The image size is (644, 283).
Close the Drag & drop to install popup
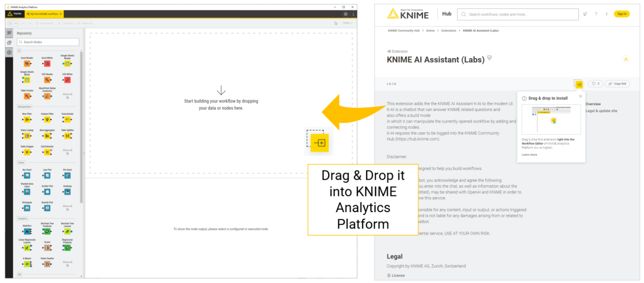coord(581,96)
